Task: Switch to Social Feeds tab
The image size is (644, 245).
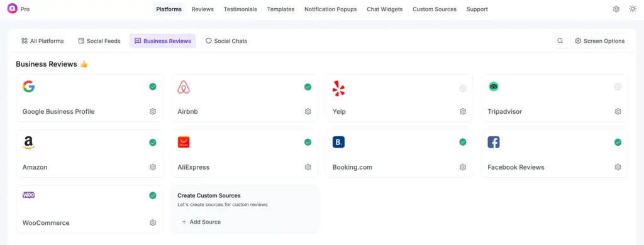Action: [x=99, y=41]
